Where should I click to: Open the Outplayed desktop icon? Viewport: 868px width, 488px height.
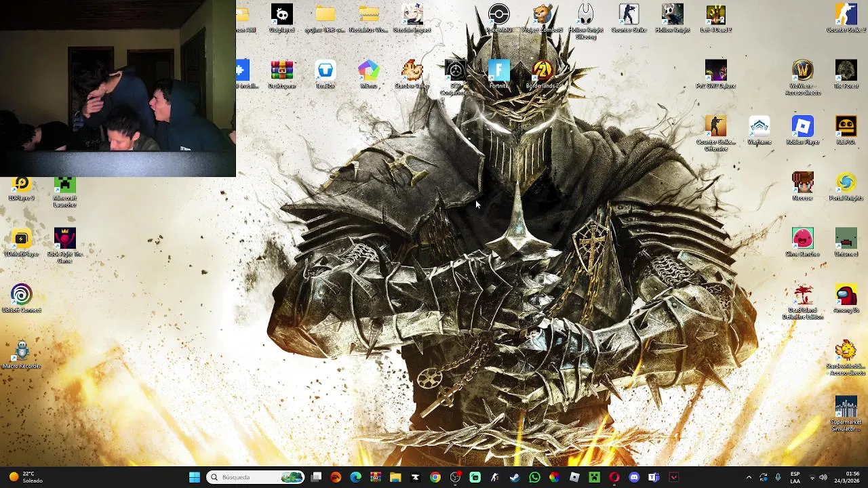[x=281, y=18]
